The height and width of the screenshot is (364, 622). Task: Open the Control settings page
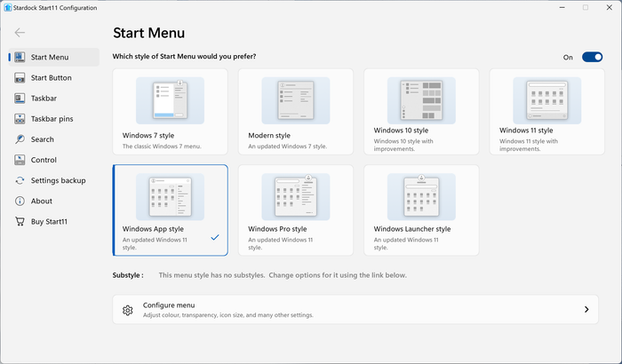coord(54,160)
